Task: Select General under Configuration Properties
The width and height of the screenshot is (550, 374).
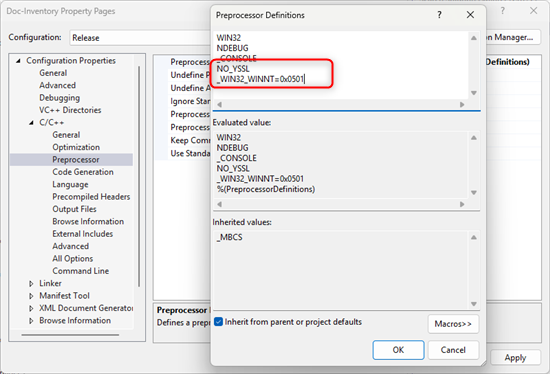Action: [x=53, y=73]
